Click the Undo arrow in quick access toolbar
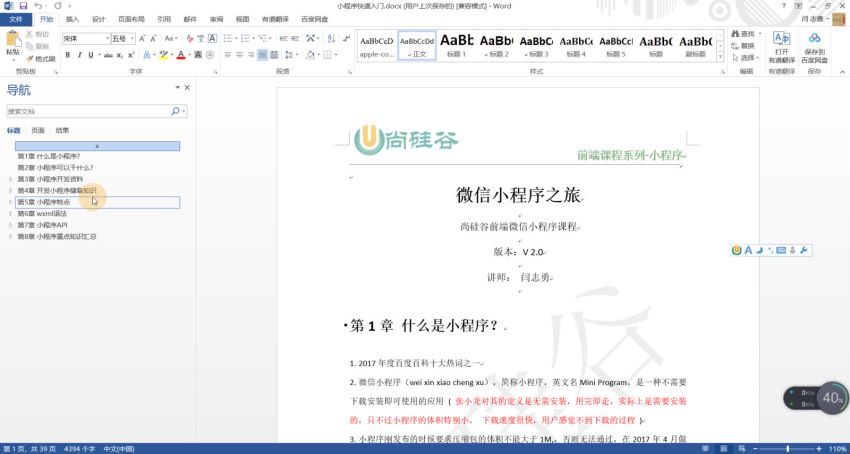850x454 pixels. pyautogui.click(x=38, y=5)
